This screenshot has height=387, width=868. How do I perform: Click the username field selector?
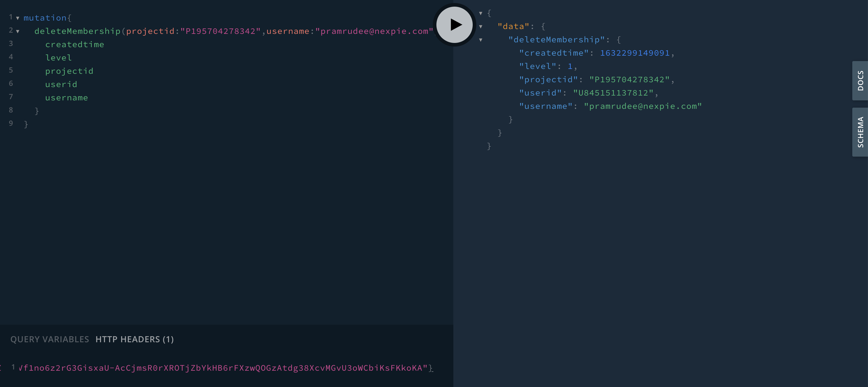(66, 97)
